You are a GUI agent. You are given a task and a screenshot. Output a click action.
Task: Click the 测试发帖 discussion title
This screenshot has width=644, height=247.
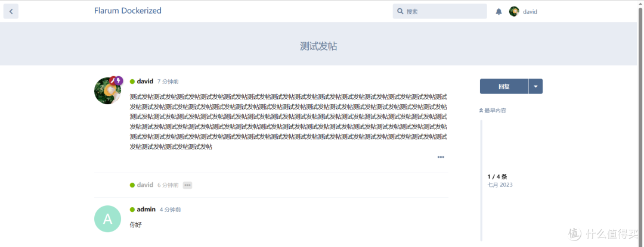[318, 46]
